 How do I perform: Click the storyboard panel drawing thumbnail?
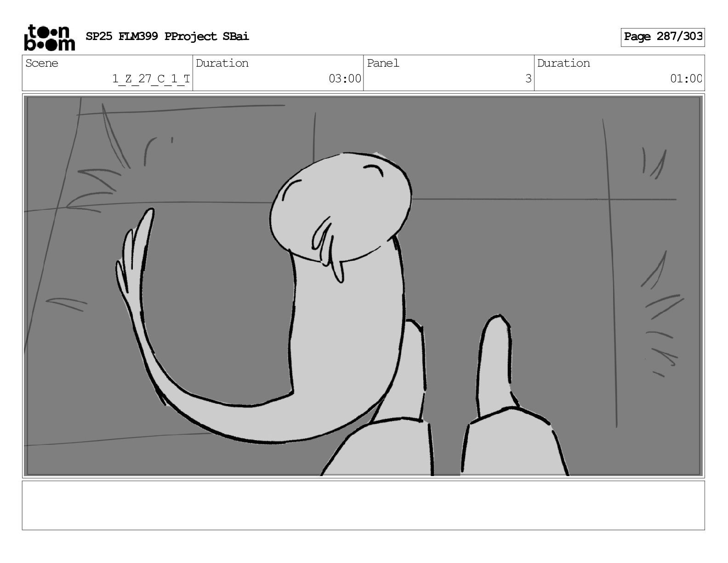(x=363, y=286)
